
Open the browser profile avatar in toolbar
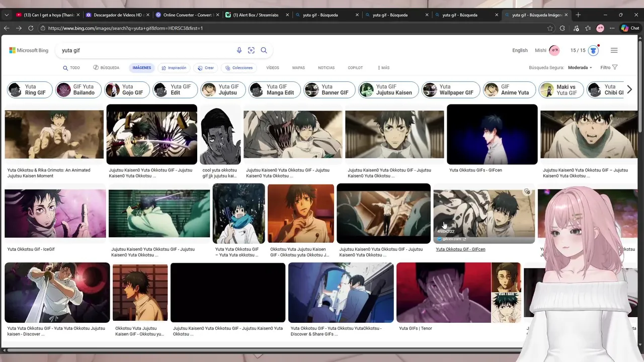[600, 28]
